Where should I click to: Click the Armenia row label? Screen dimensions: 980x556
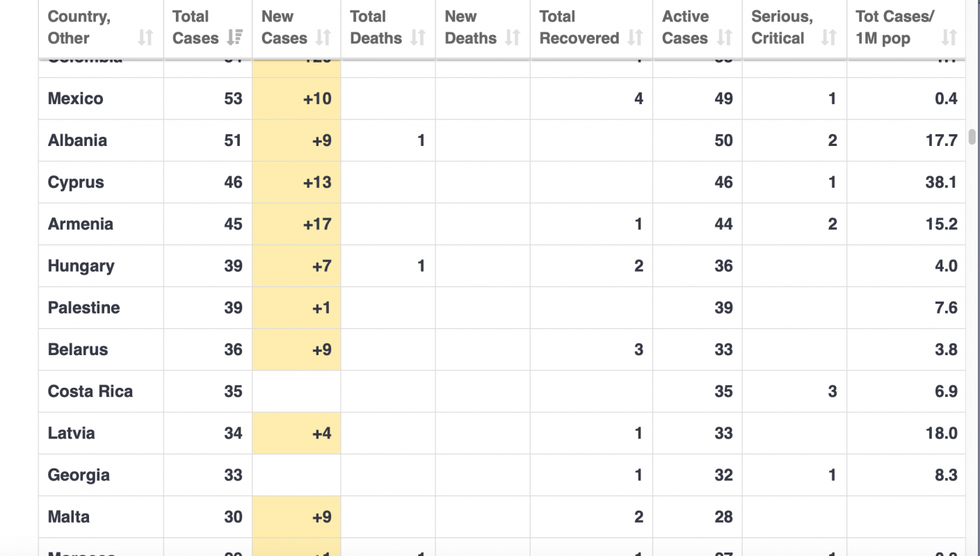(x=80, y=224)
